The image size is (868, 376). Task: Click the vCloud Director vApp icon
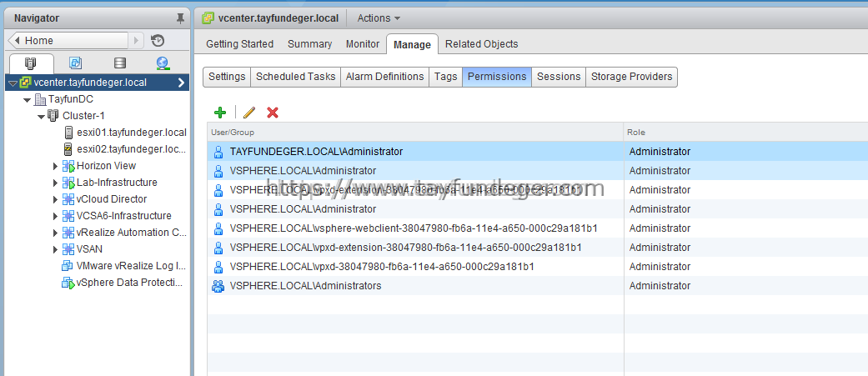pyautogui.click(x=68, y=198)
